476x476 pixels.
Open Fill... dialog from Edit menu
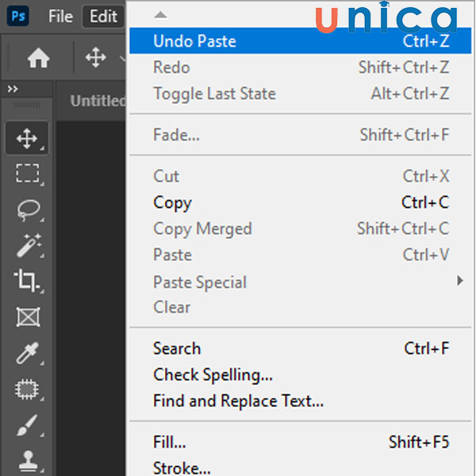170,441
